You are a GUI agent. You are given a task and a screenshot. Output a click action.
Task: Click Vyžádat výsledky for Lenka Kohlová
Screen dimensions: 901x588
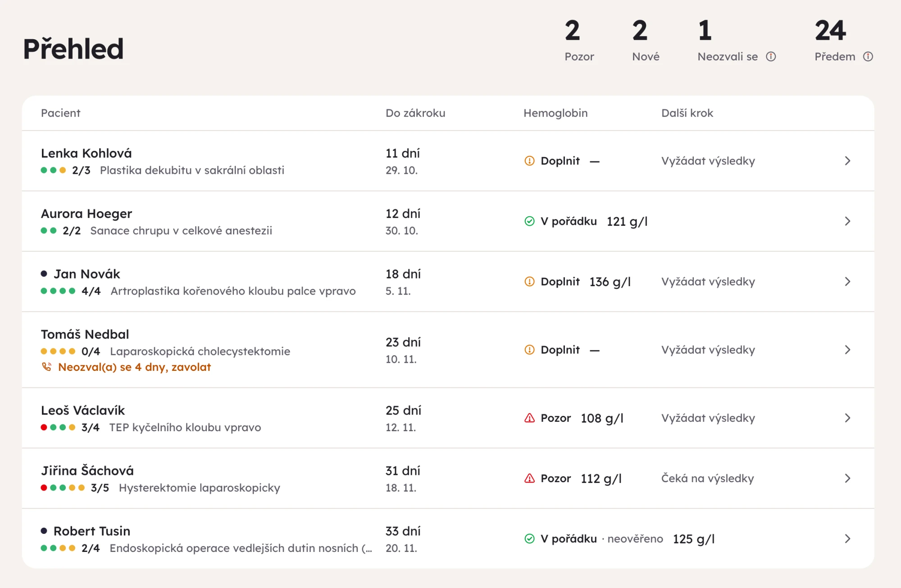pyautogui.click(x=708, y=161)
